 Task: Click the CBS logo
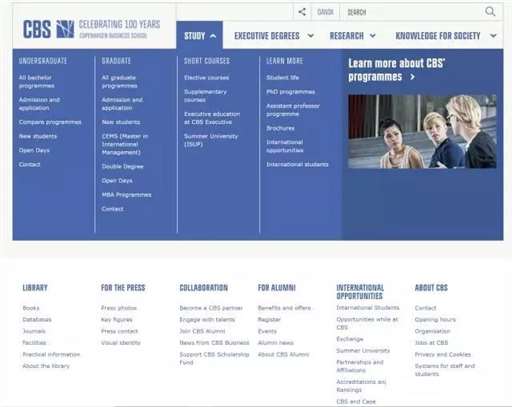[48, 29]
